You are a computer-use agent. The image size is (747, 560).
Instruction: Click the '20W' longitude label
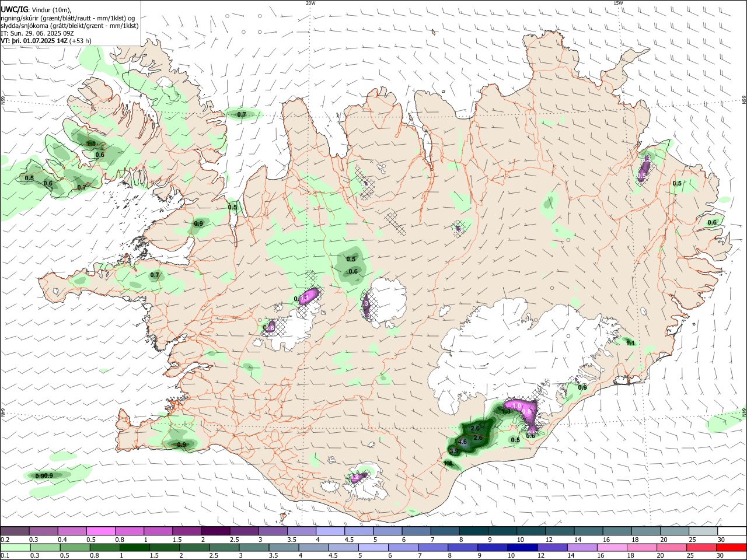click(x=310, y=3)
